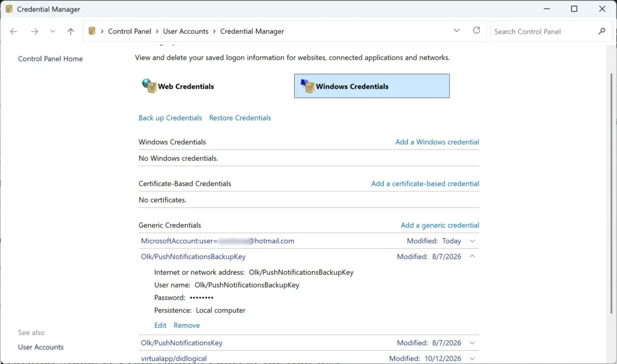Viewport: 617px width, 364px height.
Task: Open the address bar history dropdown
Action: click(x=457, y=31)
